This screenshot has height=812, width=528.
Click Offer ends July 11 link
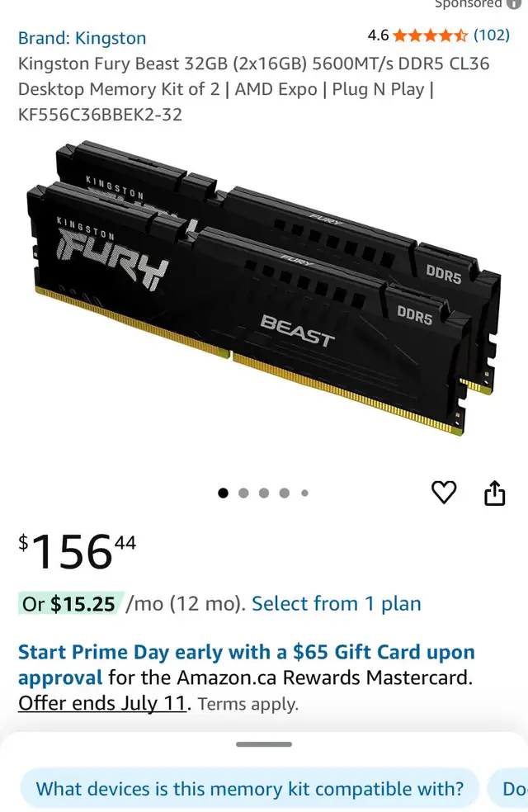click(x=102, y=703)
